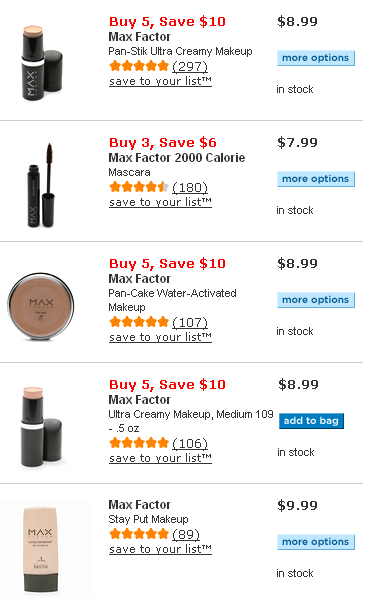Open the Pan-Stik makeup product thumbnail

coord(41,63)
